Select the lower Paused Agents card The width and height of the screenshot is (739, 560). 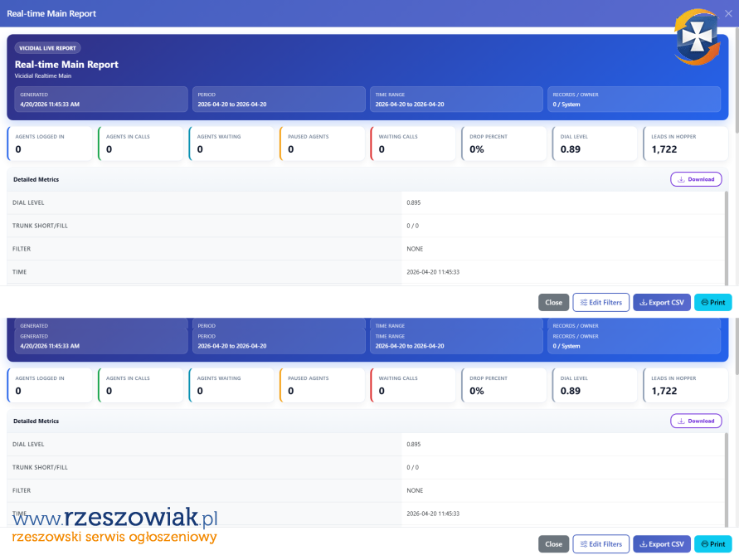(x=322, y=385)
